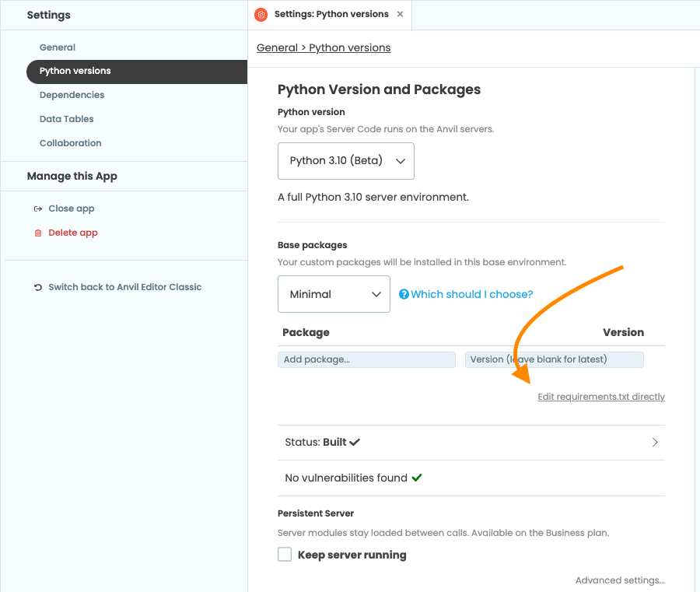Open the Minimal base packages dropdown
Viewport: 700px width, 592px height.
[334, 294]
